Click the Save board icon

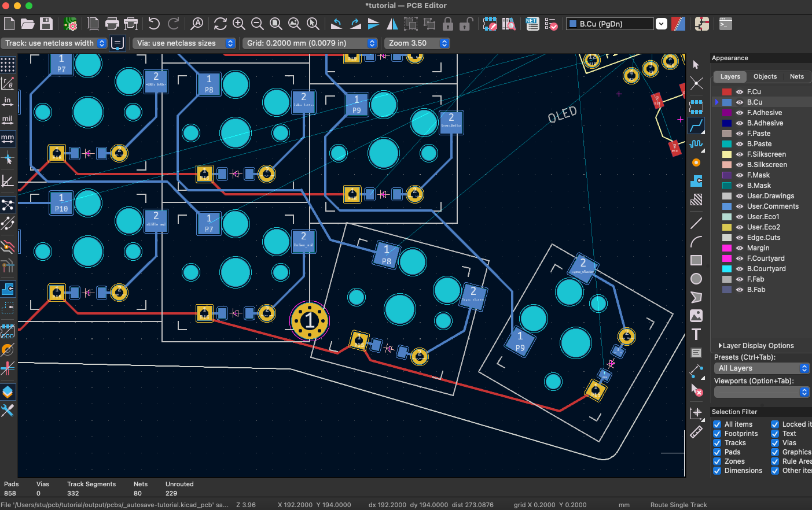(46, 24)
